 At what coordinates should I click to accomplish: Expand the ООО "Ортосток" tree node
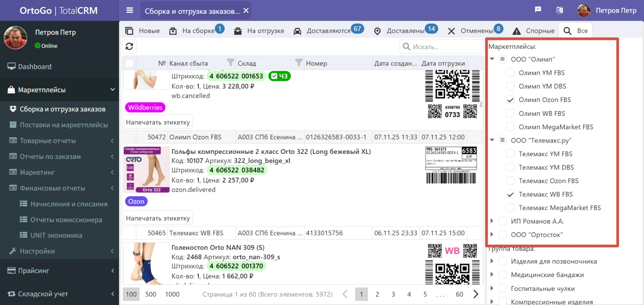point(492,235)
